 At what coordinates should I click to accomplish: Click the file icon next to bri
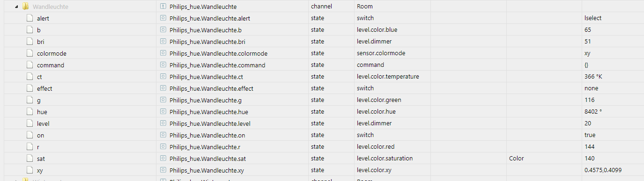30,42
